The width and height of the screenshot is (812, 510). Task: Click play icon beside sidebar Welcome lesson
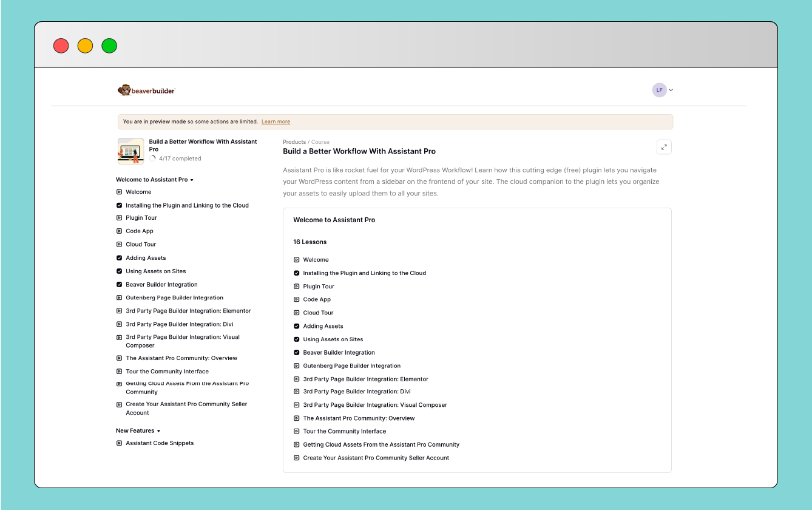coord(120,192)
